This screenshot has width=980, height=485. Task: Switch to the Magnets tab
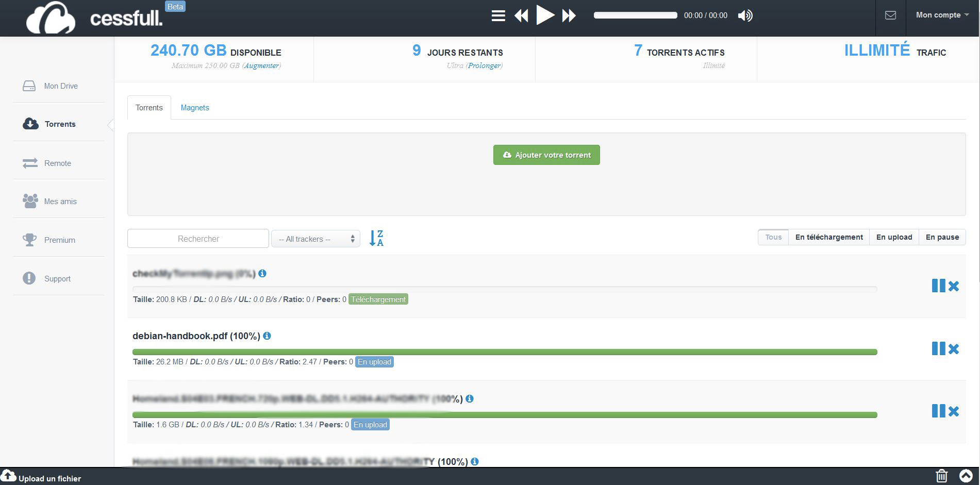195,108
